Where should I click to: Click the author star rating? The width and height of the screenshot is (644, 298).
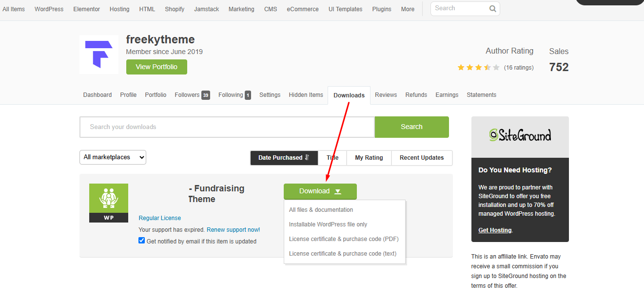tap(478, 68)
